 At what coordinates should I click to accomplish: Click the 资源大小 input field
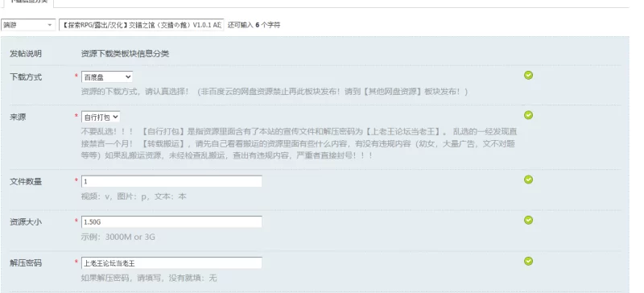click(x=171, y=222)
